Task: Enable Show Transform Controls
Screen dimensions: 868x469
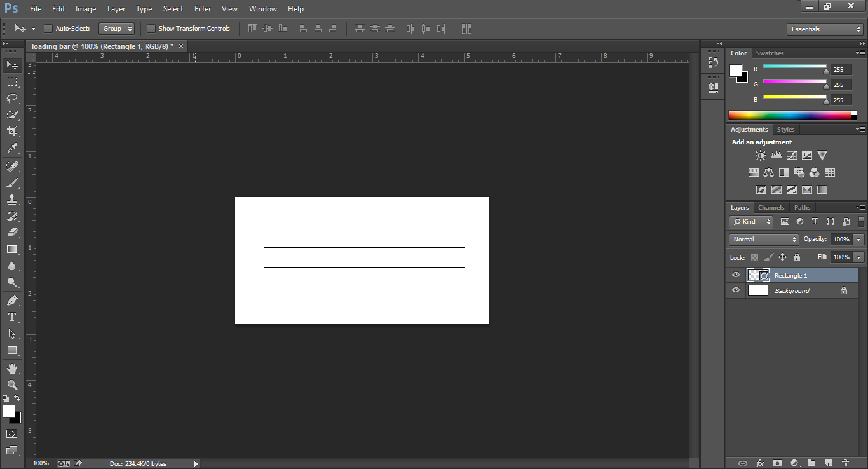Action: 151,29
